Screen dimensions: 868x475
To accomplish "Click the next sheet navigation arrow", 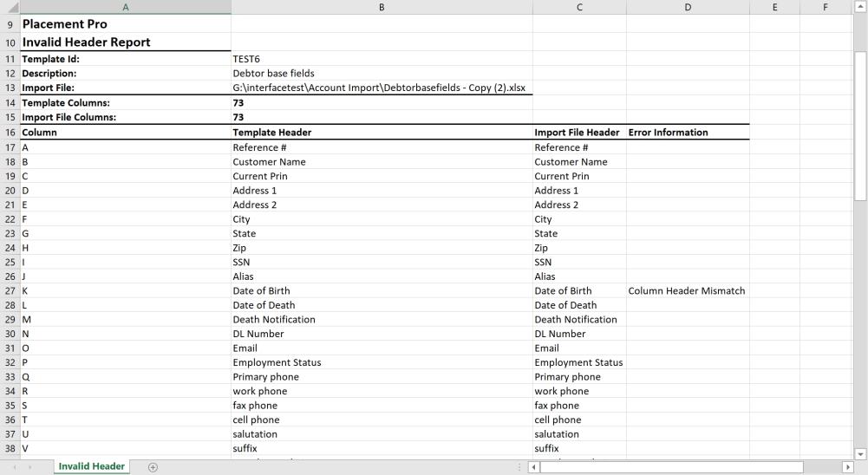I will click(x=32, y=467).
